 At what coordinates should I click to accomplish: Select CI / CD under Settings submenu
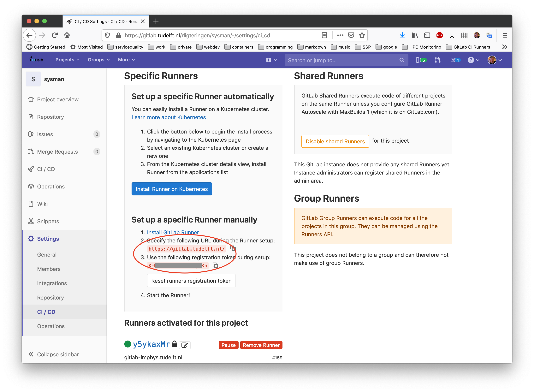[x=46, y=312]
